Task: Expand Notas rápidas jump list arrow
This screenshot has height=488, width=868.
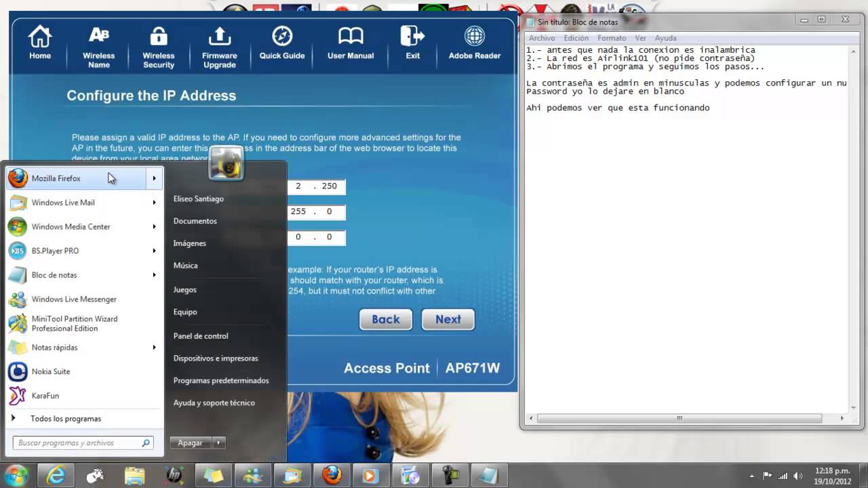Action: tap(155, 348)
